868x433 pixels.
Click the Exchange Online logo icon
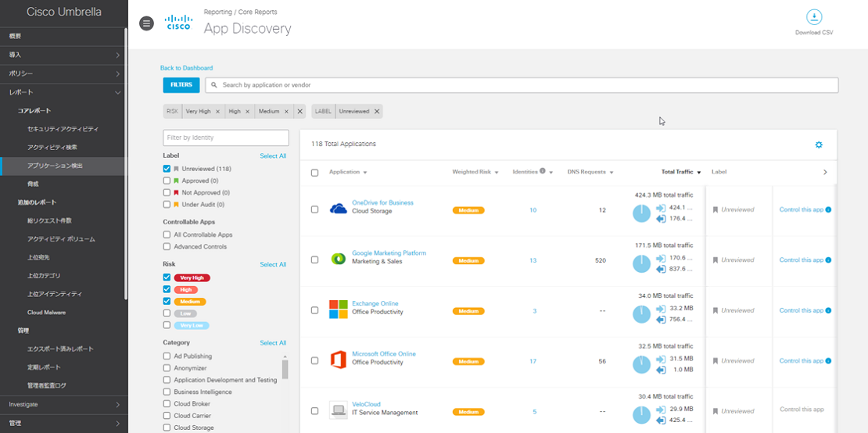(338, 310)
